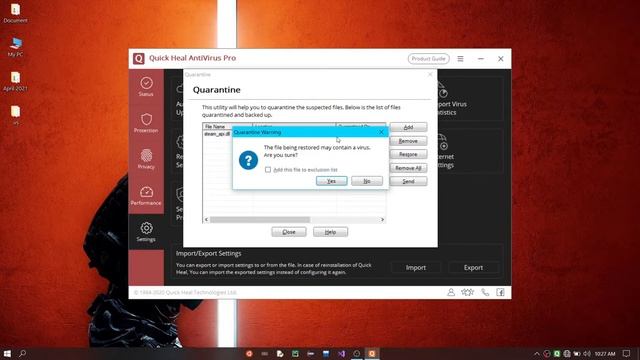Click the right scroll arrow of file list
The image size is (640, 360).
pyautogui.click(x=382, y=220)
